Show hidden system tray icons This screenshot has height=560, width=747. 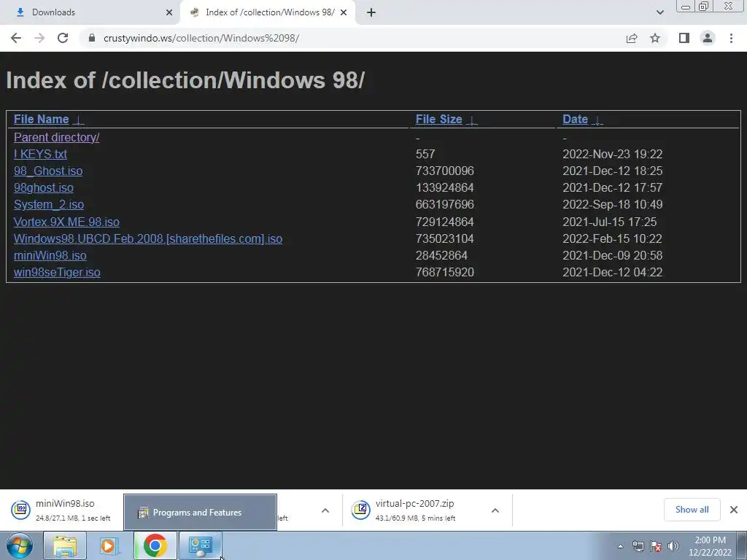coord(620,546)
